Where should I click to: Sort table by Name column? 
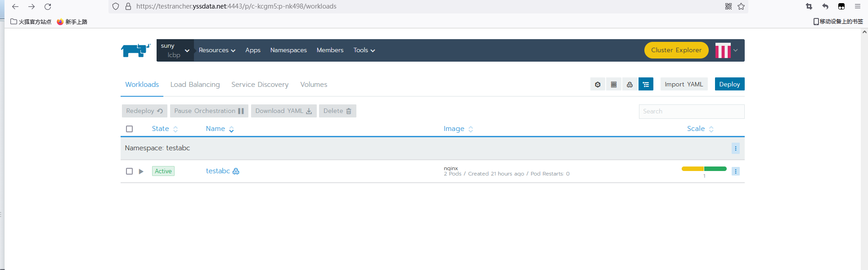tap(220, 129)
